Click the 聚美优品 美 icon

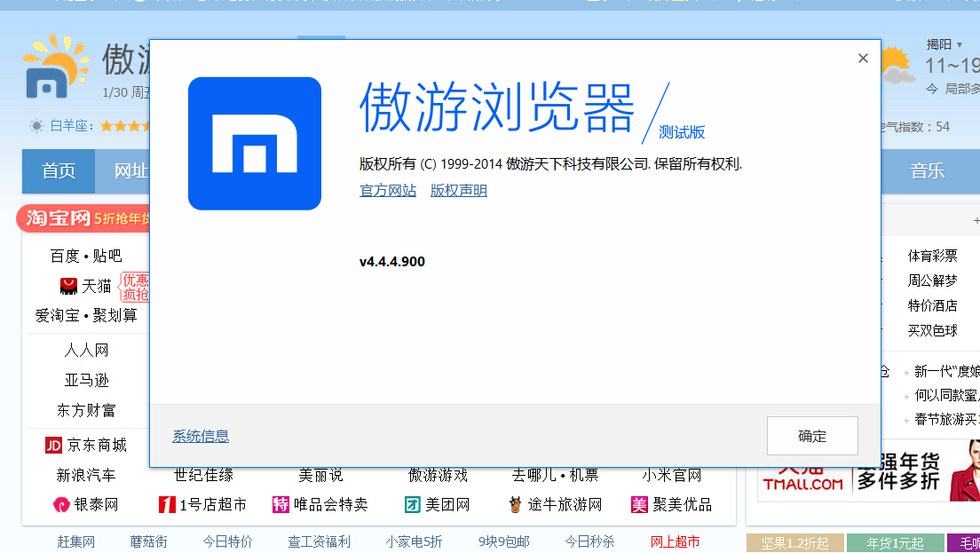click(639, 504)
